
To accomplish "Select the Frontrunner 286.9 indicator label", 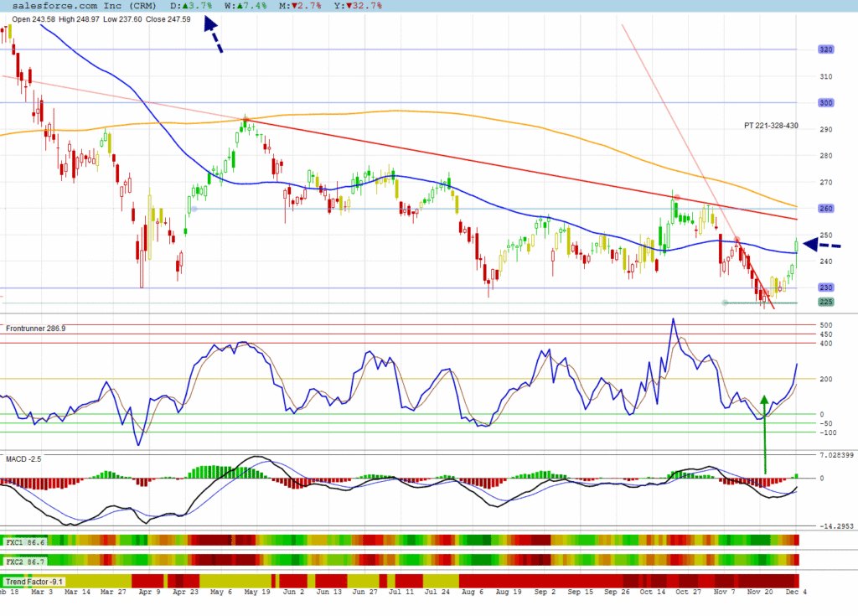I will pos(36,329).
